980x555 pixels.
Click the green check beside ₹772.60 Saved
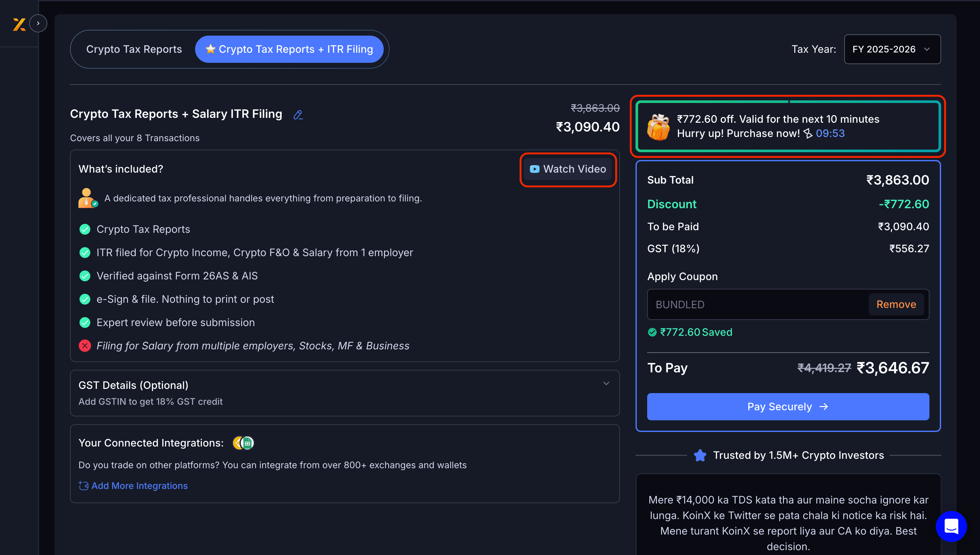[x=652, y=333]
